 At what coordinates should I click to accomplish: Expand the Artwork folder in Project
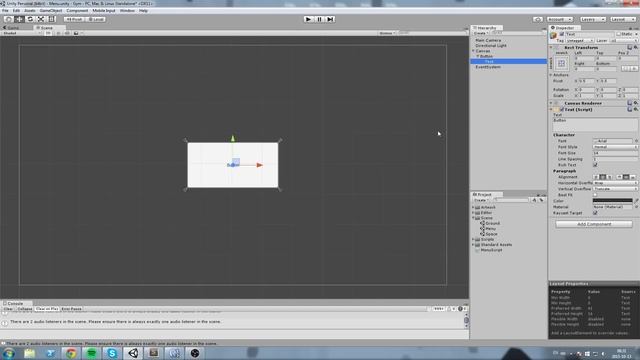[473, 207]
